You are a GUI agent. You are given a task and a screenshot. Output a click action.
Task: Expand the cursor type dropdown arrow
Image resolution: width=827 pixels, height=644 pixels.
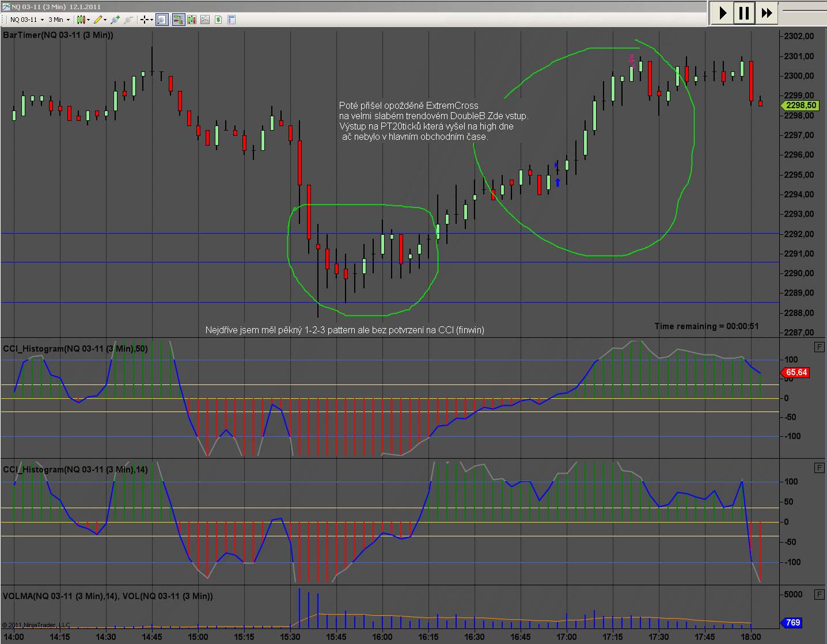coord(151,20)
